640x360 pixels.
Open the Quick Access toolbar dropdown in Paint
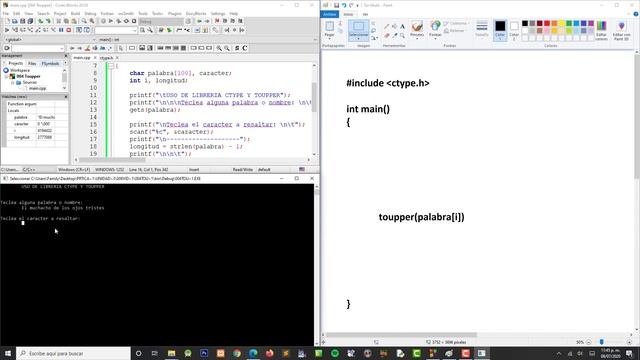(x=358, y=5)
